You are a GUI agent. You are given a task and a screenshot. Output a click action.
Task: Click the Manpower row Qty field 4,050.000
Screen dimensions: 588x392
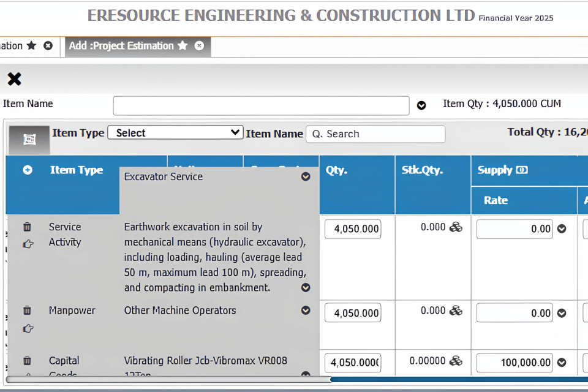(x=353, y=313)
